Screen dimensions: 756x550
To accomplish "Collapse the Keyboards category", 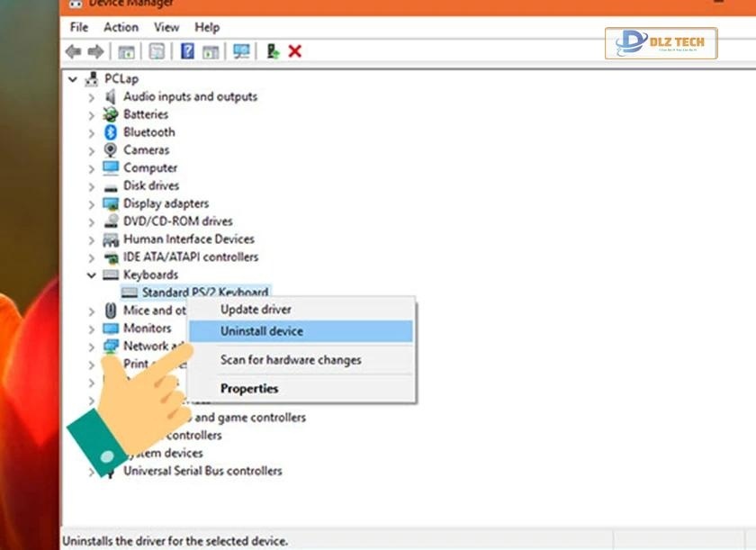I will tap(91, 275).
